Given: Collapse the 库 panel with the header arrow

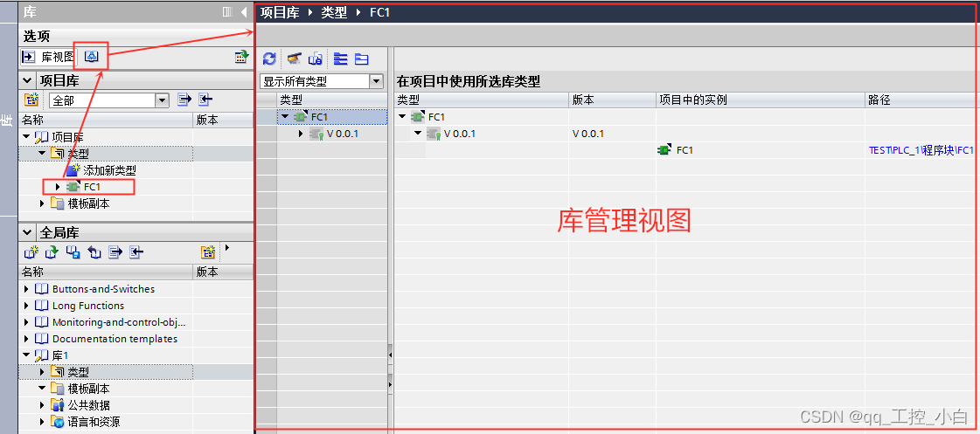Looking at the screenshot, I should (x=245, y=12).
